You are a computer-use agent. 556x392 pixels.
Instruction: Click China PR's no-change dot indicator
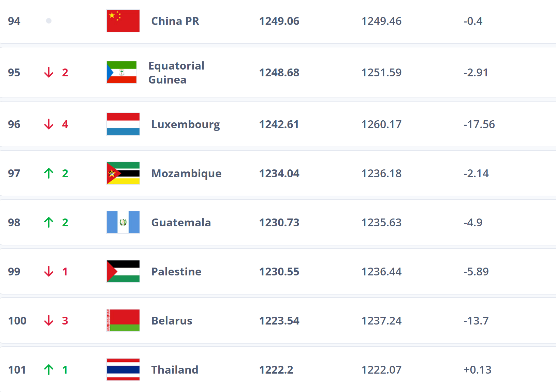[49, 21]
